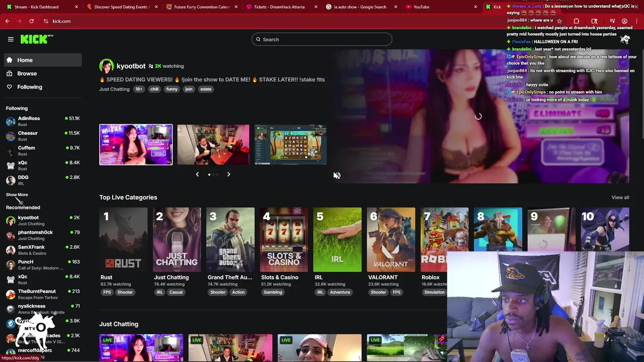Click Casual tag under Just Chatting

point(176,292)
